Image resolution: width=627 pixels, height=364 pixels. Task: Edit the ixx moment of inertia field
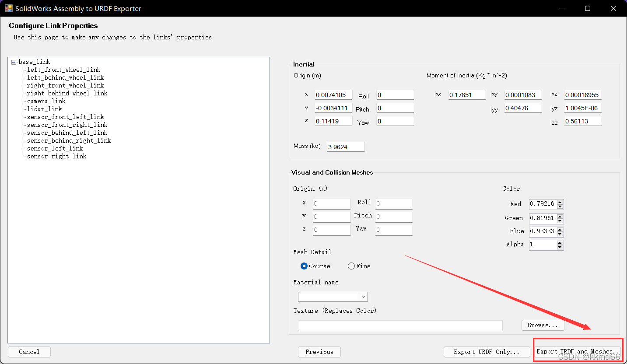point(467,95)
